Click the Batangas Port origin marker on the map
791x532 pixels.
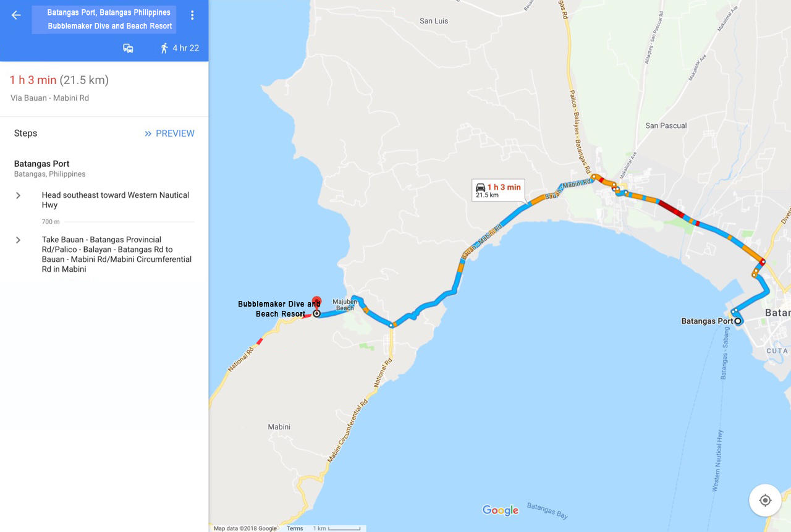[738, 321]
